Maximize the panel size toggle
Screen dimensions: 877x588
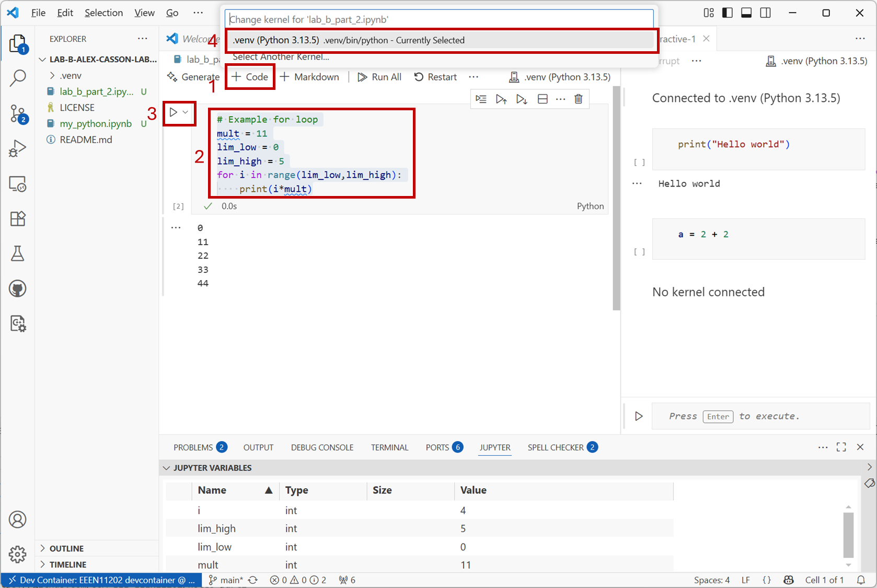pos(841,447)
